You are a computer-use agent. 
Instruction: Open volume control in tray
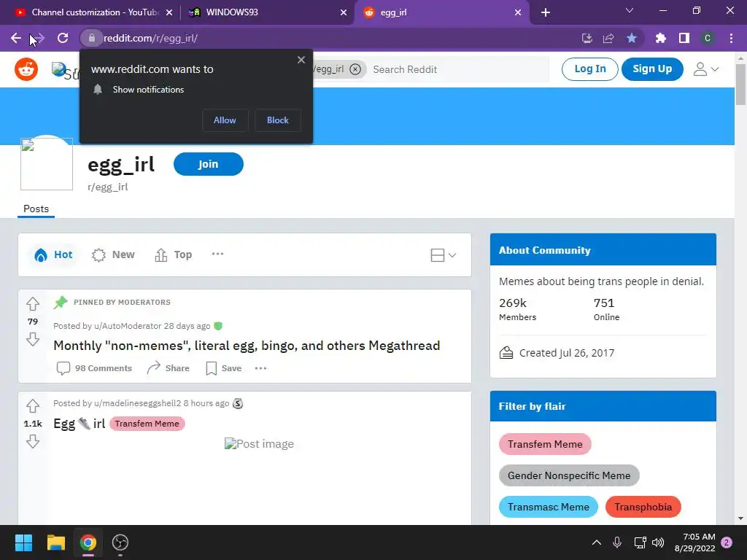[658, 542]
